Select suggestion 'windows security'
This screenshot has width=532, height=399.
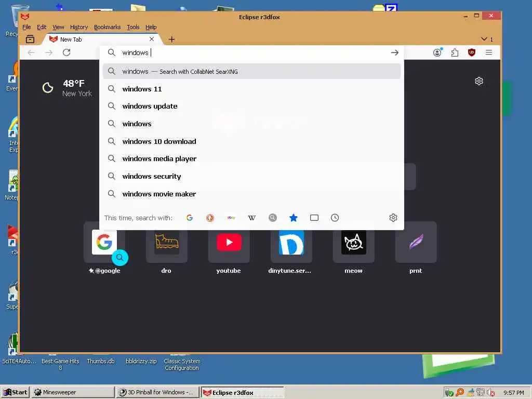coord(251,177)
